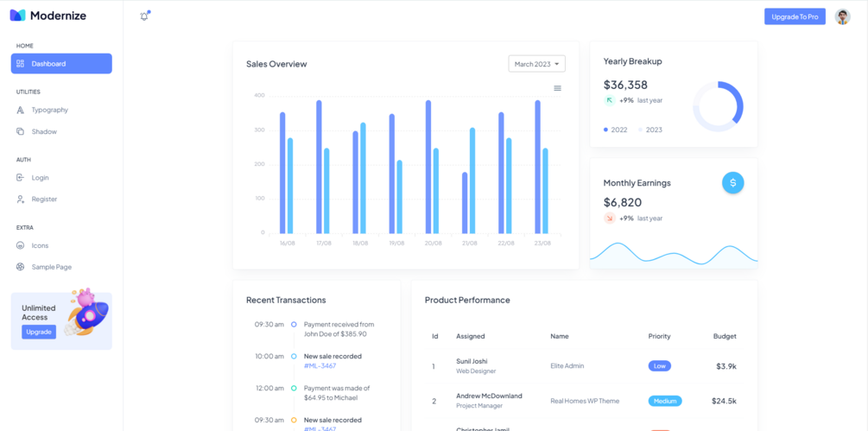Click the Id column header
868x431 pixels.
point(435,336)
